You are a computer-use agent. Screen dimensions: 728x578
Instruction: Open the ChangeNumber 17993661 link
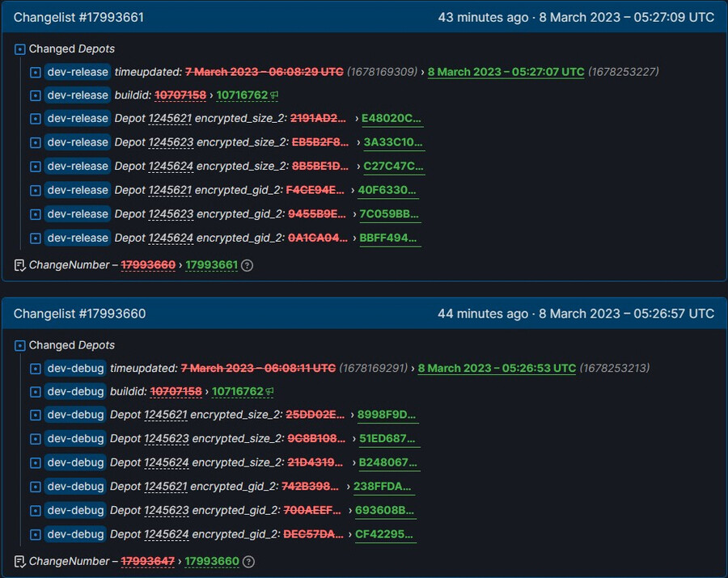pos(210,264)
